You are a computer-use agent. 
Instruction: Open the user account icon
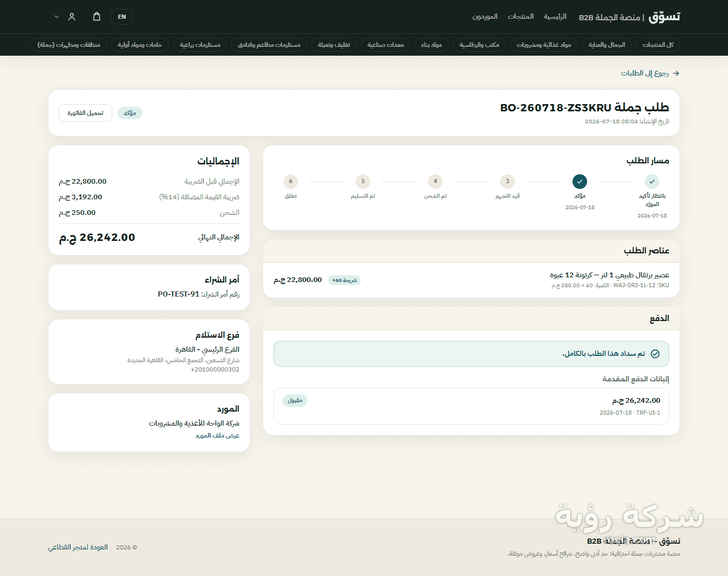click(x=72, y=17)
